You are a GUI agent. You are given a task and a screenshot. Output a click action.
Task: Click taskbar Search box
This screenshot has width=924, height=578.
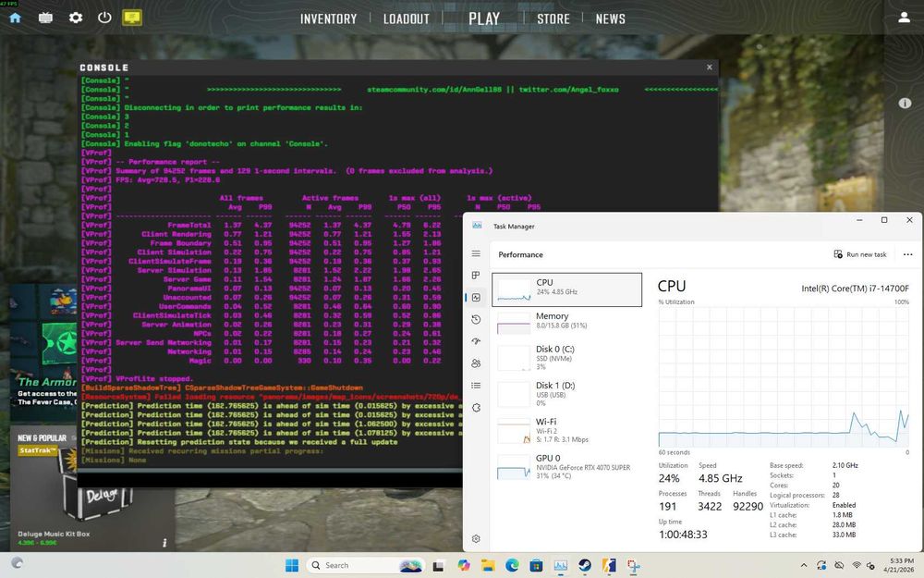click(x=365, y=565)
